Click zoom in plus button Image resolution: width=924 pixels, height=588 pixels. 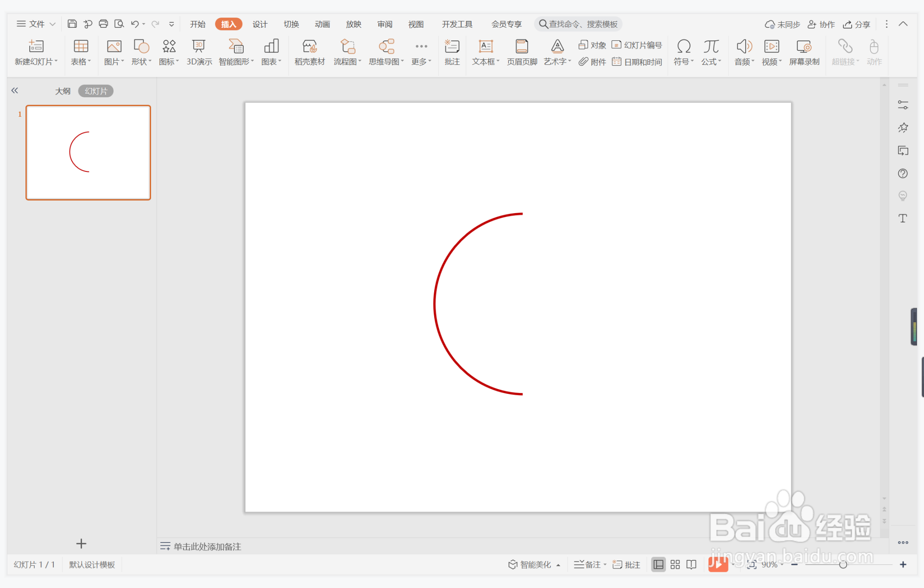point(903,564)
